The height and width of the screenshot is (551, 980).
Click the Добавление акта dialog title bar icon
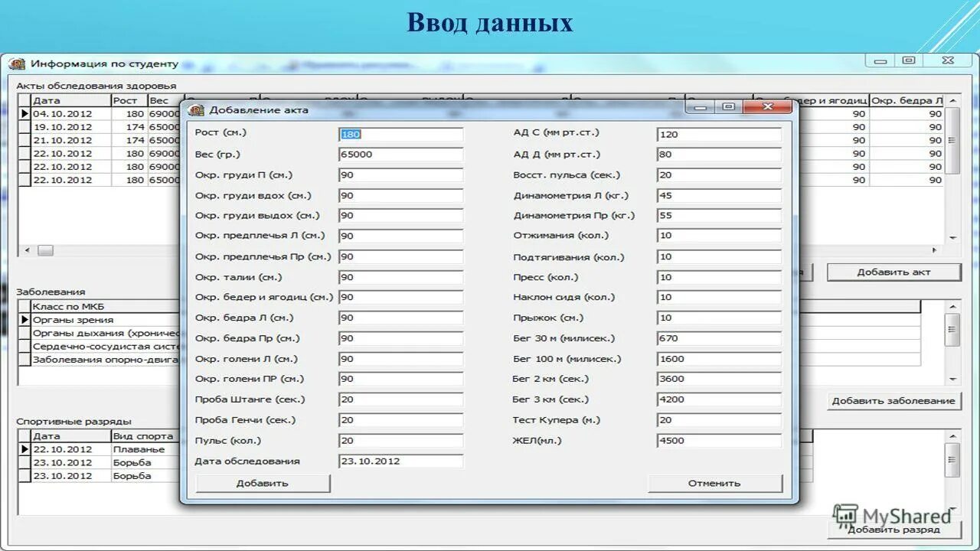click(197, 109)
